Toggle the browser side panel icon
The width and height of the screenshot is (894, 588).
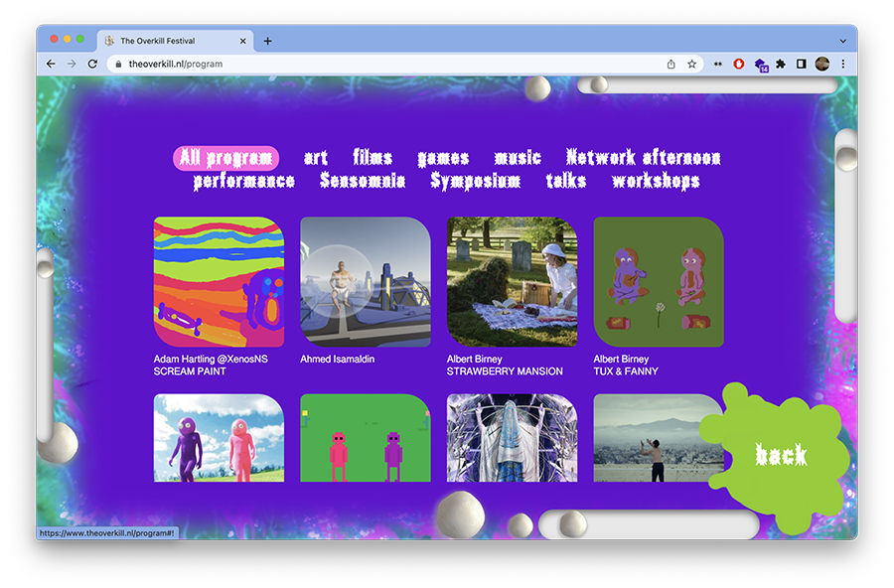(x=801, y=64)
